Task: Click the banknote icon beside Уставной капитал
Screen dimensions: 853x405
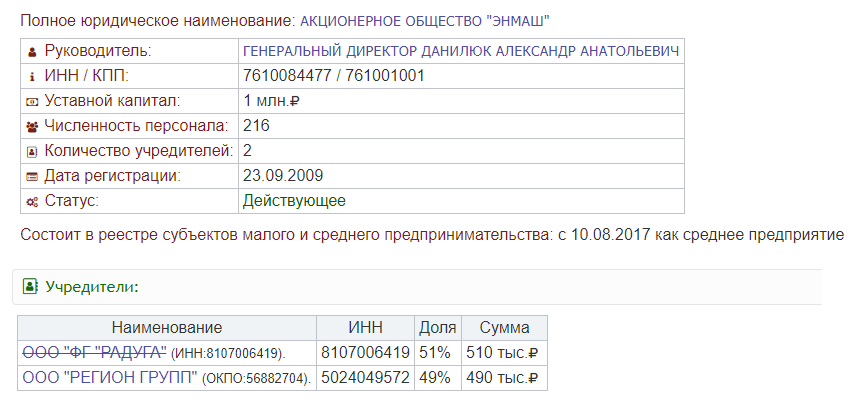Action: coord(32,102)
